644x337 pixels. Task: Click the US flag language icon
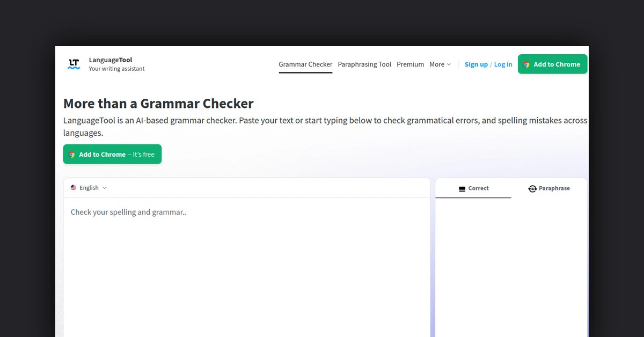point(74,188)
